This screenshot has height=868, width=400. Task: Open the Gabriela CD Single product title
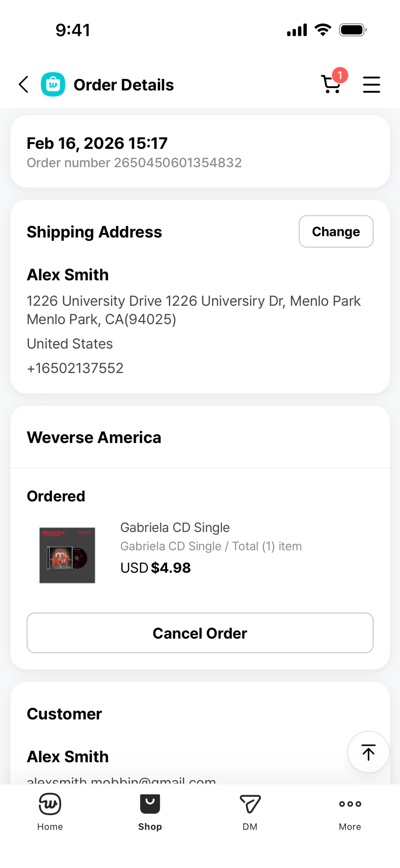[175, 527]
